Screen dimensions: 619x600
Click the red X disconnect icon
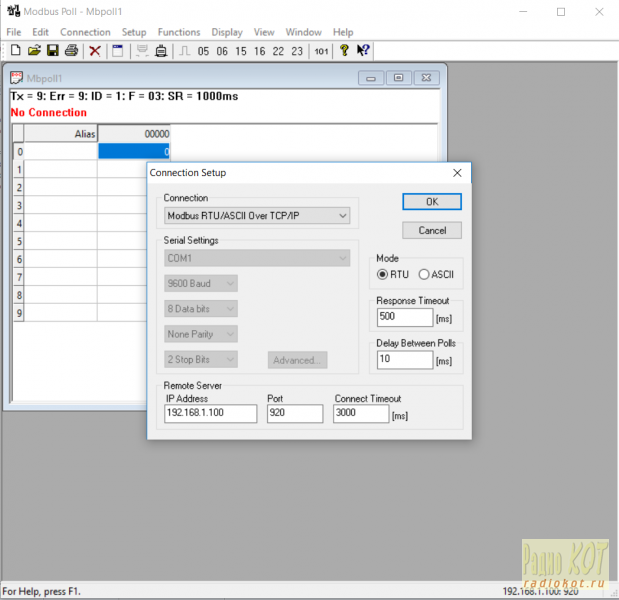click(x=95, y=51)
